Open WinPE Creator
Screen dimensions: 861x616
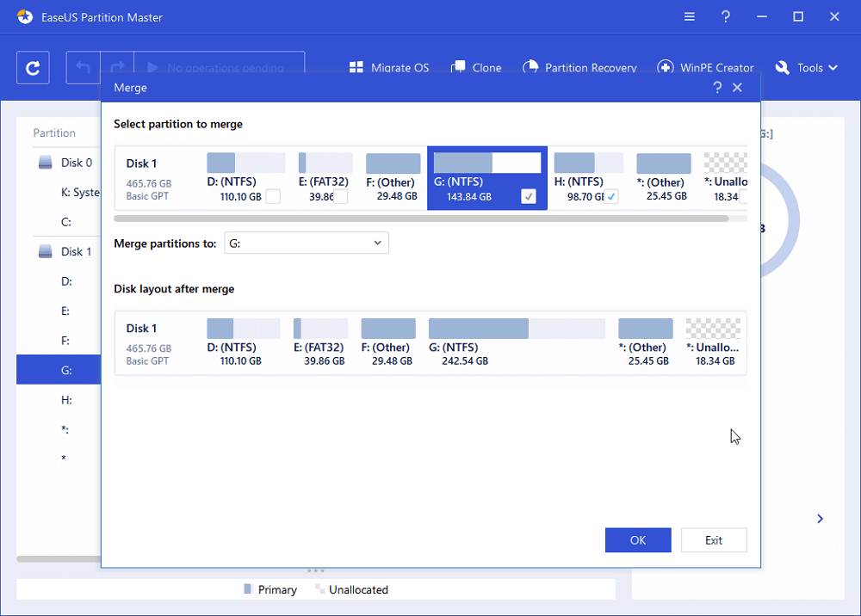click(706, 67)
